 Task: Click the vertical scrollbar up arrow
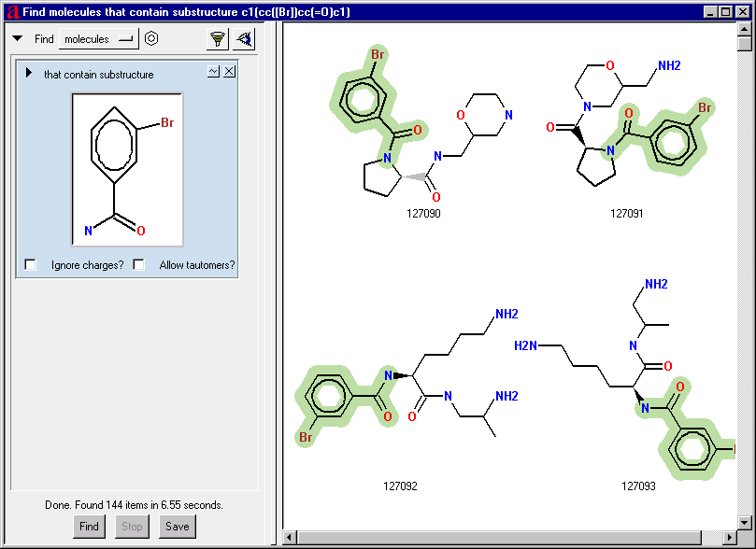point(745,29)
